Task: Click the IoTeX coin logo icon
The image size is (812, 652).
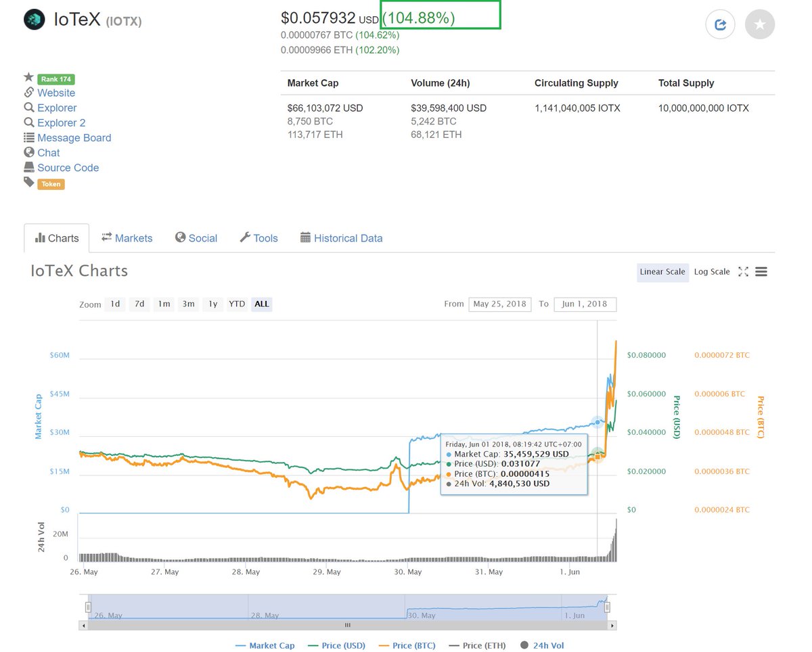Action: click(x=35, y=20)
